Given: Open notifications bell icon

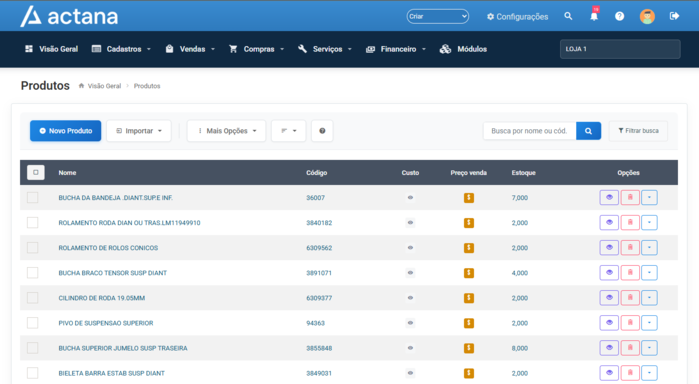Looking at the screenshot, I should coord(594,16).
